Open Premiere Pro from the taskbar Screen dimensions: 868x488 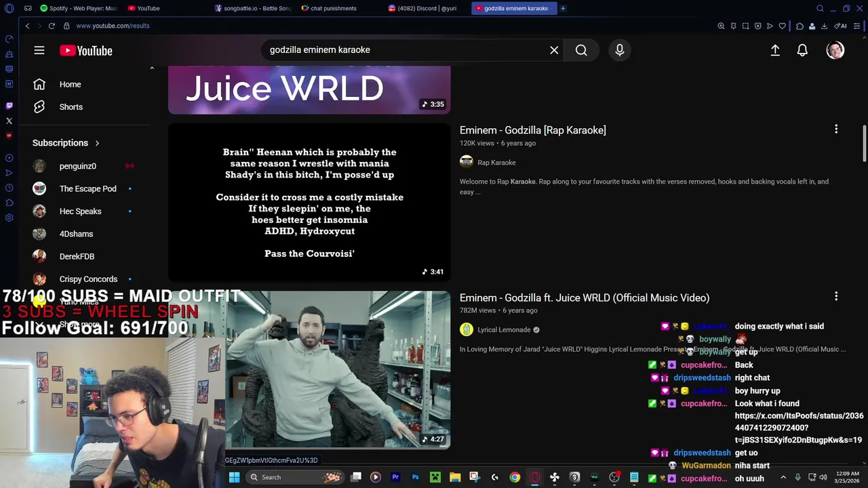[395, 477]
